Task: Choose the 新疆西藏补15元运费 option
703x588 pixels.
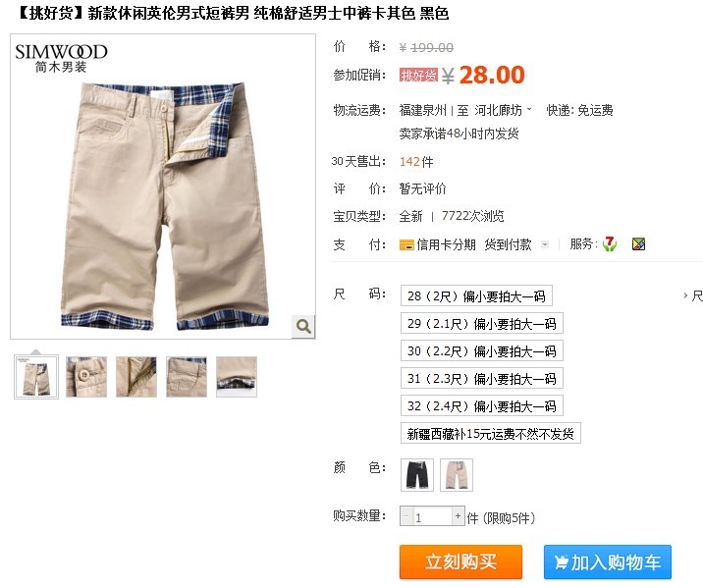Action: pyautogui.click(x=491, y=433)
